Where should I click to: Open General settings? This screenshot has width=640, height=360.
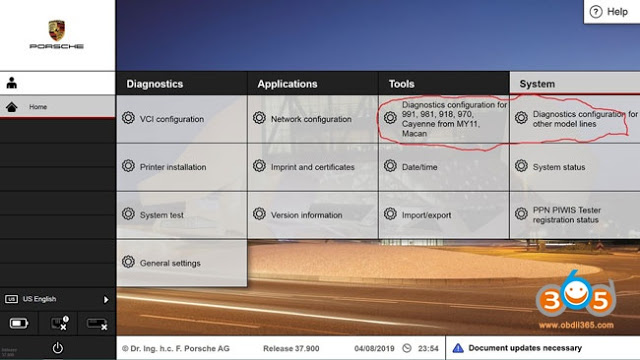pyautogui.click(x=182, y=263)
